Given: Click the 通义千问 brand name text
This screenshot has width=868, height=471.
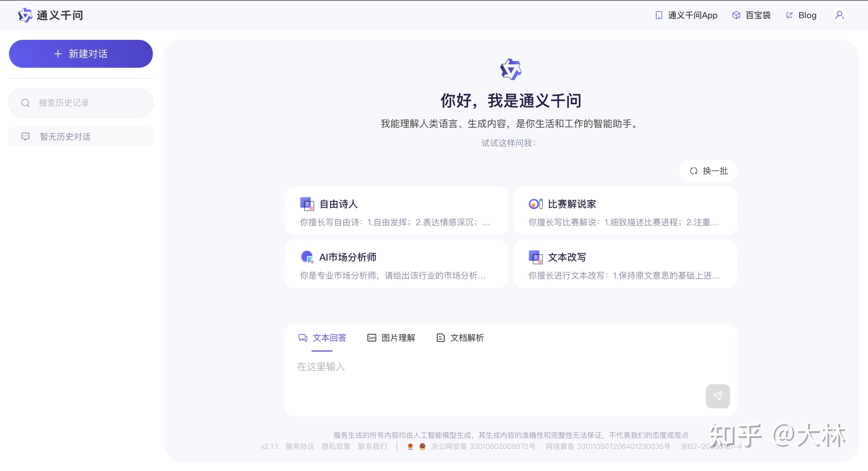Looking at the screenshot, I should click(x=60, y=15).
